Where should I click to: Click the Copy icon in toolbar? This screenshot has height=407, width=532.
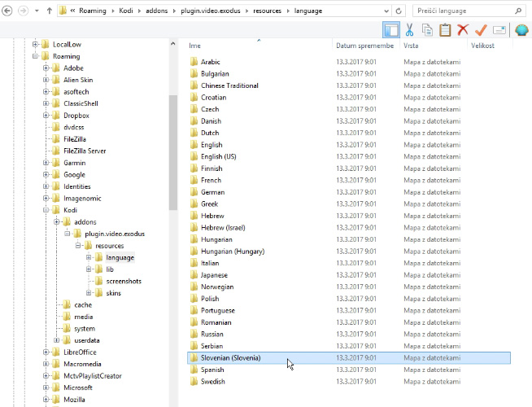pyautogui.click(x=427, y=30)
